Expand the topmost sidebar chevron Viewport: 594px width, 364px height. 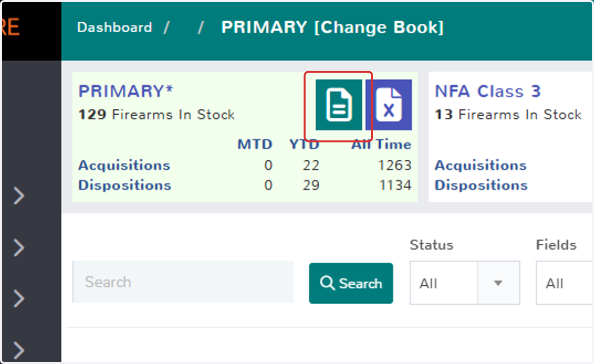[19, 196]
